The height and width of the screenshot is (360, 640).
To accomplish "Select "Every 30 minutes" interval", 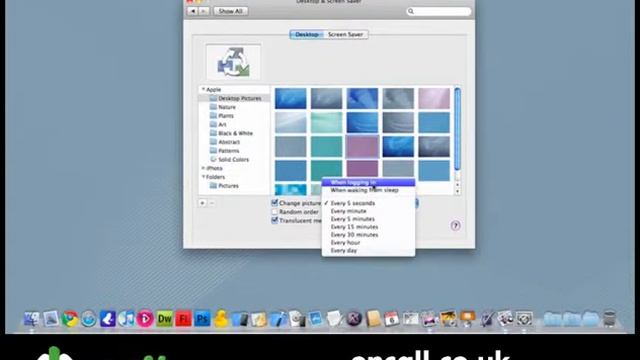I will coord(369,235).
